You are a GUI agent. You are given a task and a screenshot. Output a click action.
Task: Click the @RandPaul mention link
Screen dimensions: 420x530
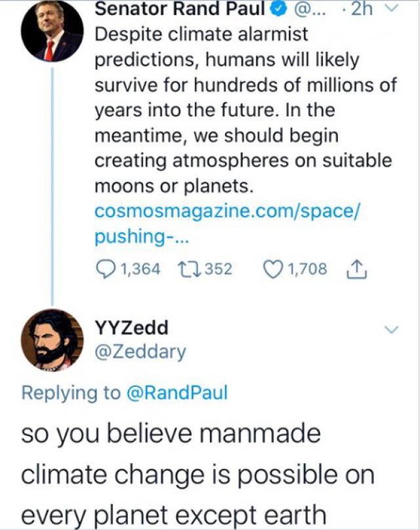coord(177,393)
